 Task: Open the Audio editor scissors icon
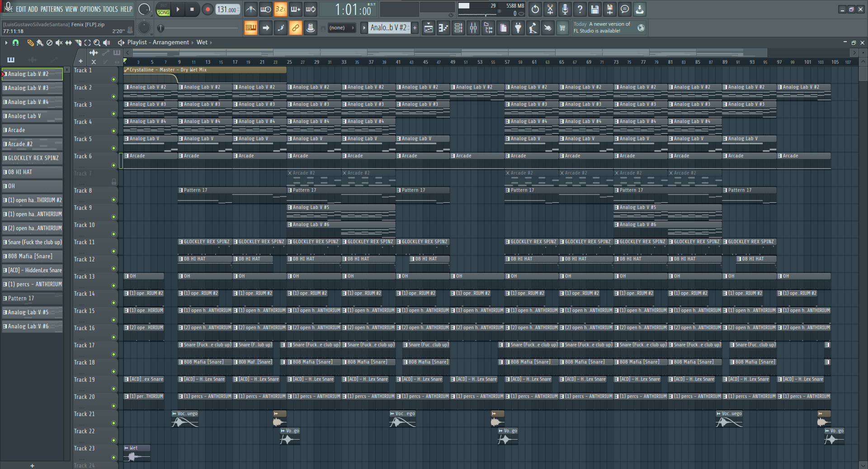coord(550,9)
